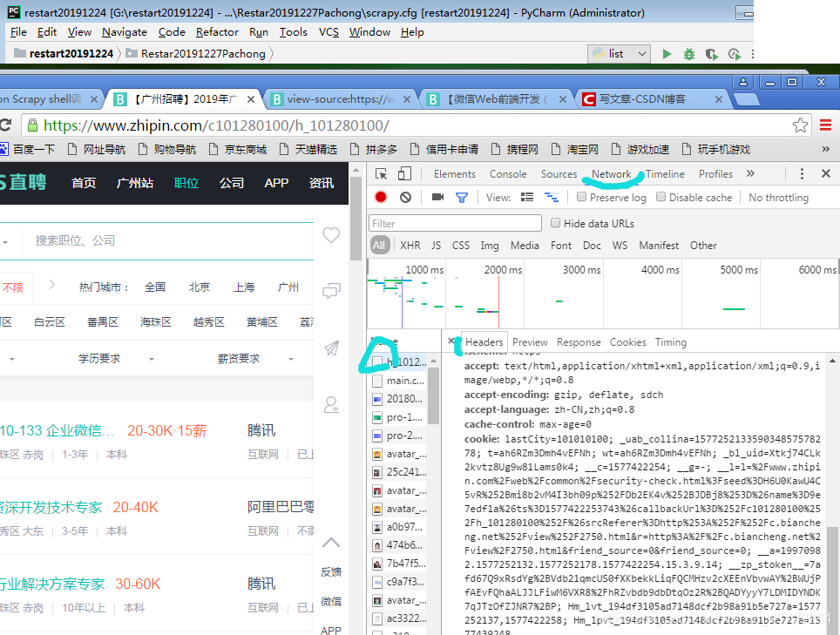
Task: Filter requests by JS type
Action: click(x=436, y=246)
